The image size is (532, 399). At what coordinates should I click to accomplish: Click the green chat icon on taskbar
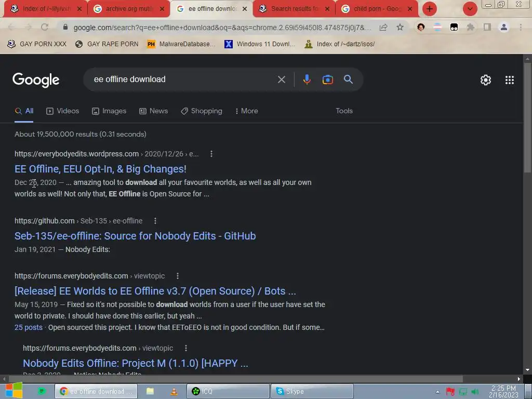[42, 391]
